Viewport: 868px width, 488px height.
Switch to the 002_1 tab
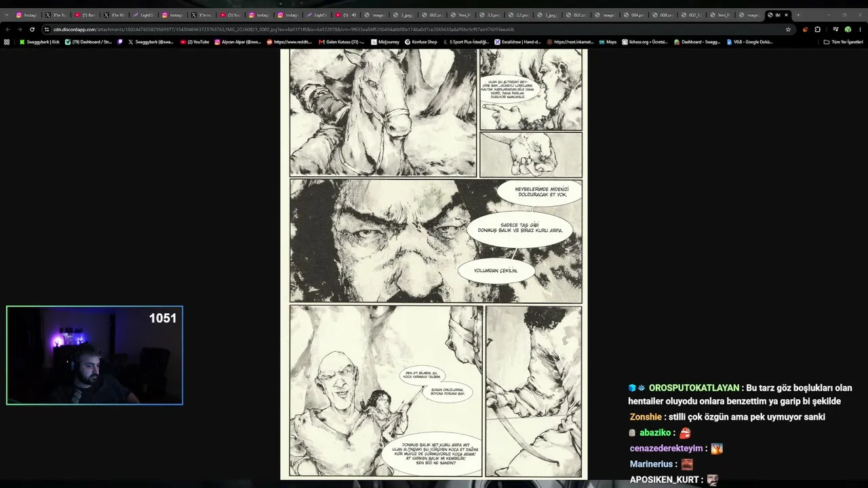(692, 15)
